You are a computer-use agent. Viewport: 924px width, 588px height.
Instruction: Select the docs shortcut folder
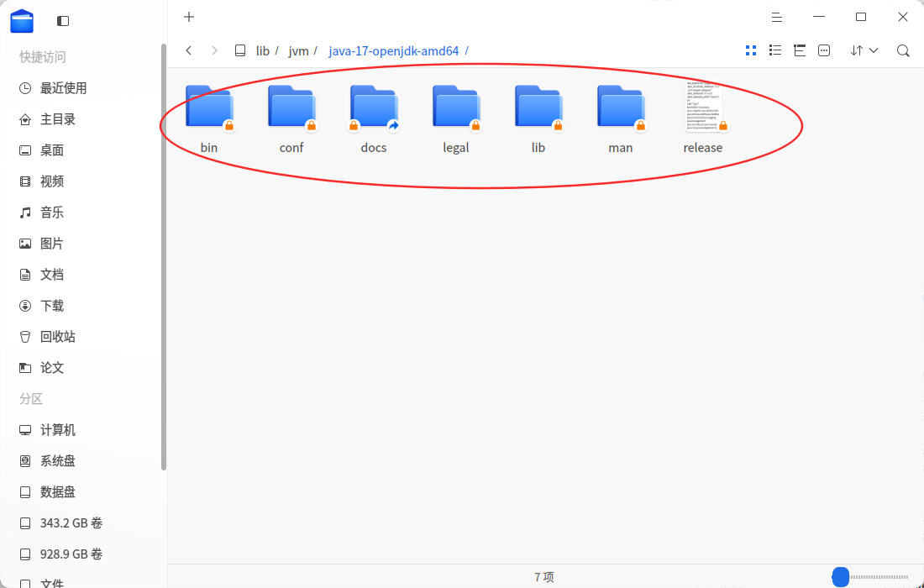(x=374, y=119)
